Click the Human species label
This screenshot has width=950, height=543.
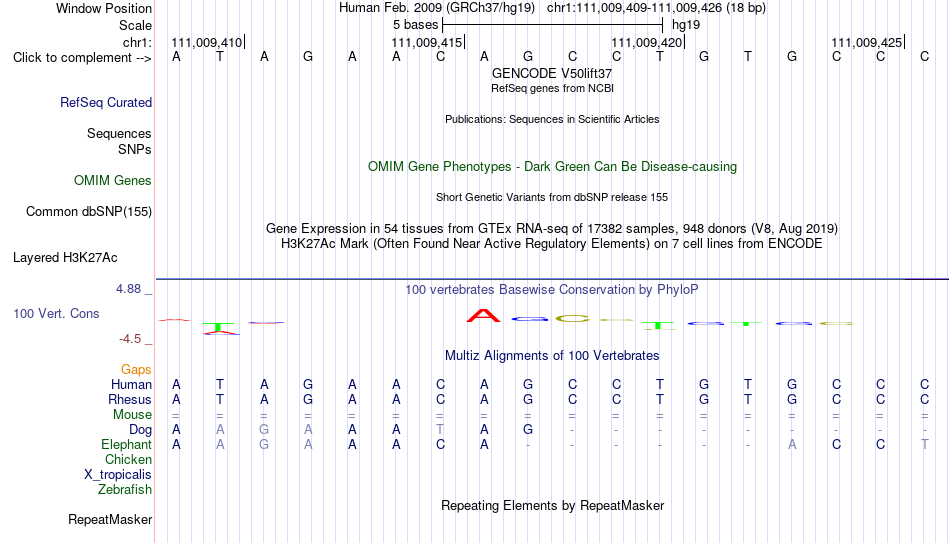131,385
